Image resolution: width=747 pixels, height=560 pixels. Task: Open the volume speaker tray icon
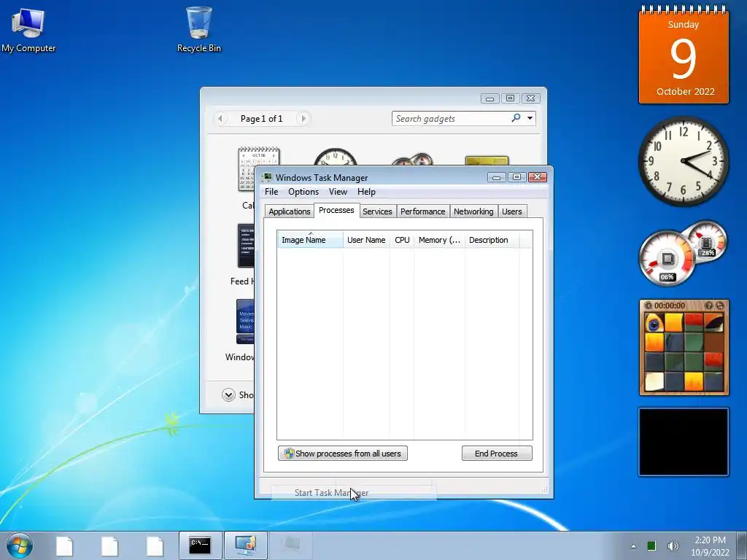pyautogui.click(x=673, y=545)
